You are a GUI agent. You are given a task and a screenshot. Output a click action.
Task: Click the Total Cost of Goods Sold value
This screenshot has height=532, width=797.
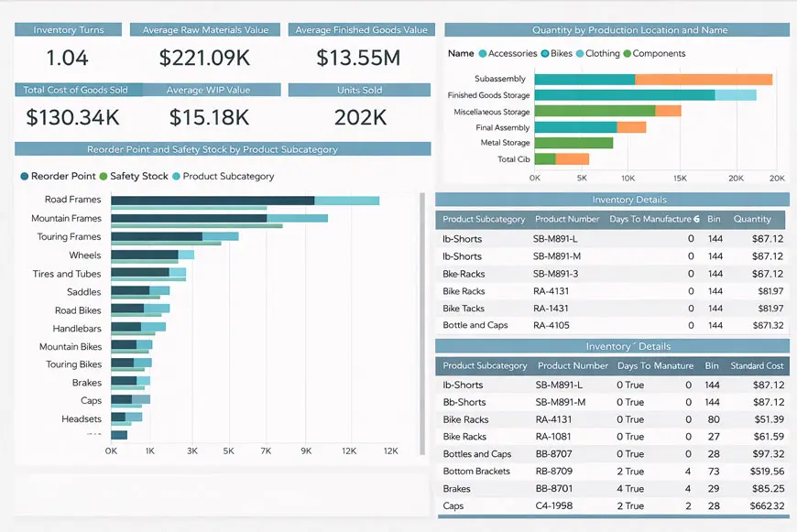(72, 117)
